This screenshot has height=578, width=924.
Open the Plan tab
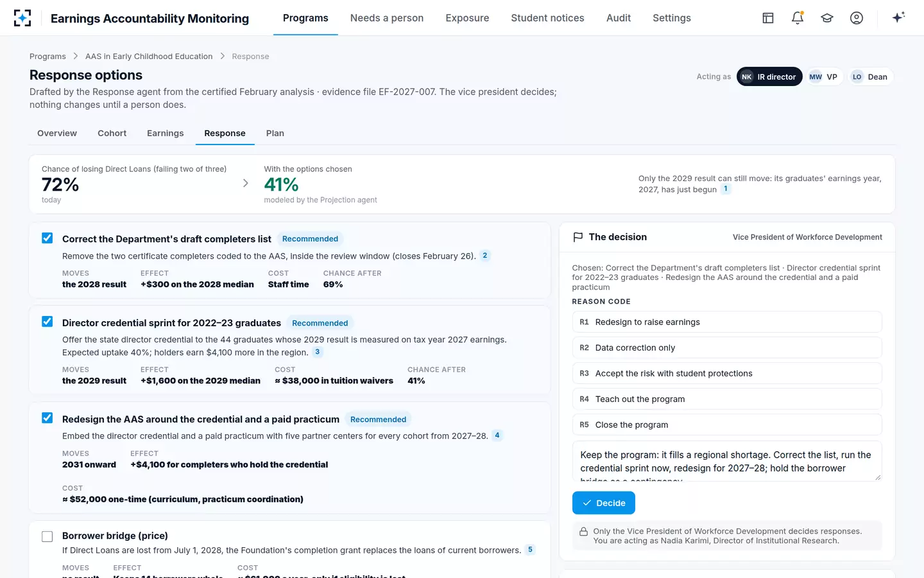pos(275,134)
